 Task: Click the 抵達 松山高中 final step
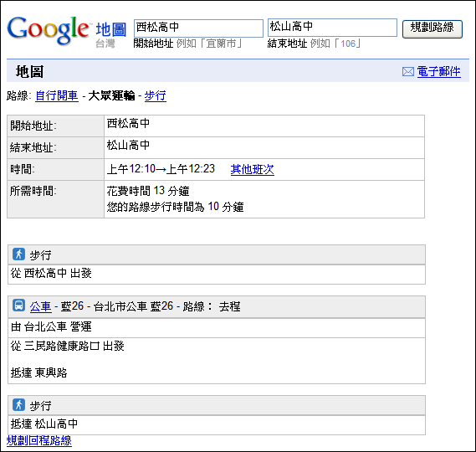44,424
